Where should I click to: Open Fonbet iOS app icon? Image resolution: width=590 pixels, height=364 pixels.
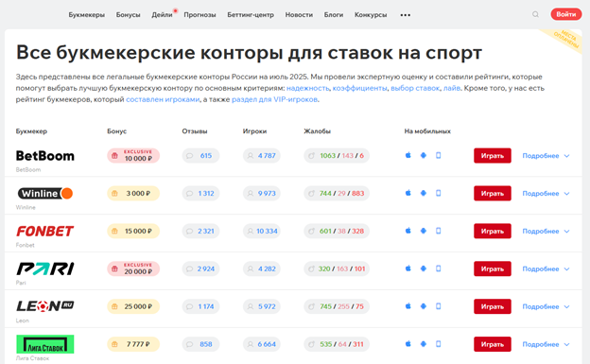408,231
